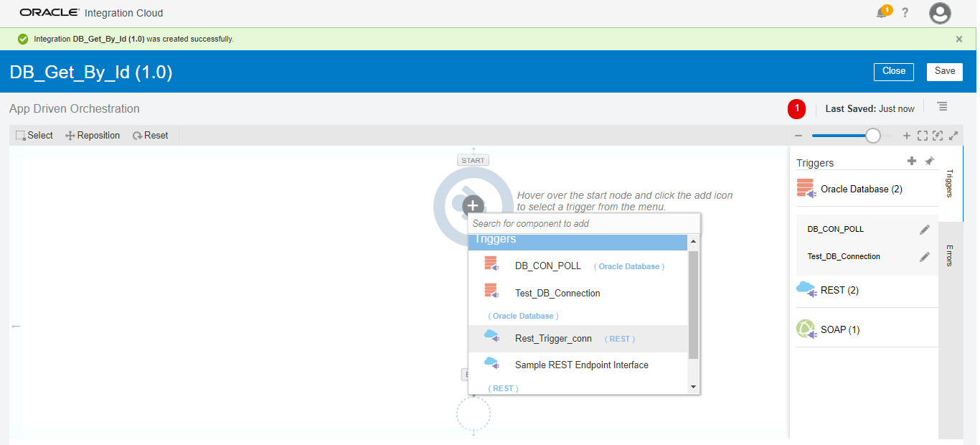Save the integration
This screenshot has width=980, height=445.
pyautogui.click(x=945, y=71)
